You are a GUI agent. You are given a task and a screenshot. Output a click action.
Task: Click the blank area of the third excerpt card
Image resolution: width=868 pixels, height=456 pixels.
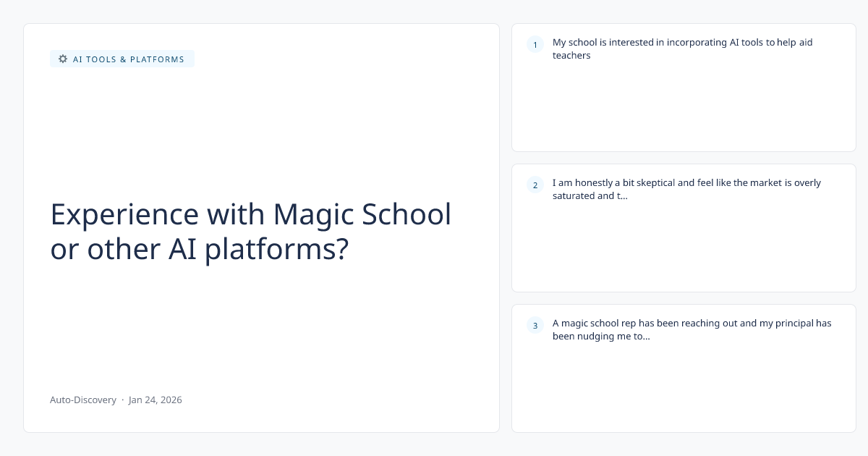tap(684, 391)
